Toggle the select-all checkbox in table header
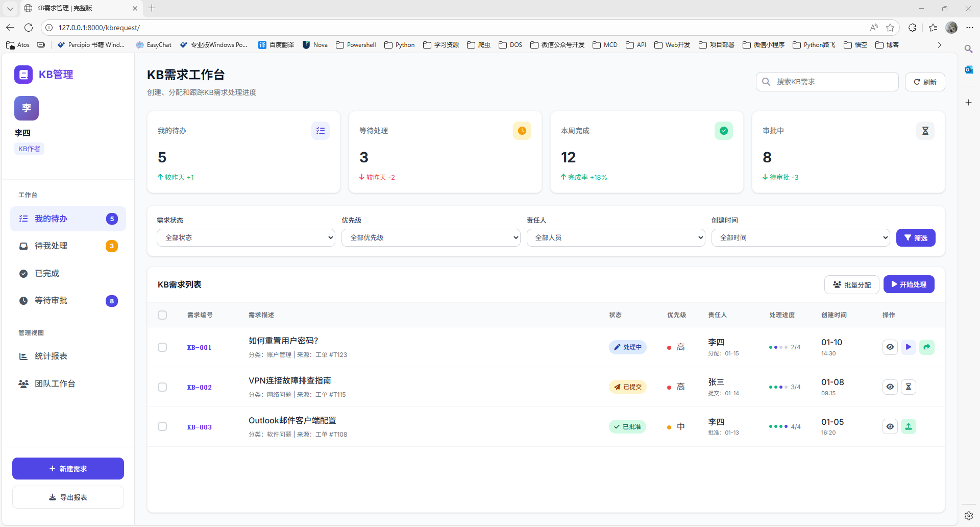 click(x=162, y=315)
